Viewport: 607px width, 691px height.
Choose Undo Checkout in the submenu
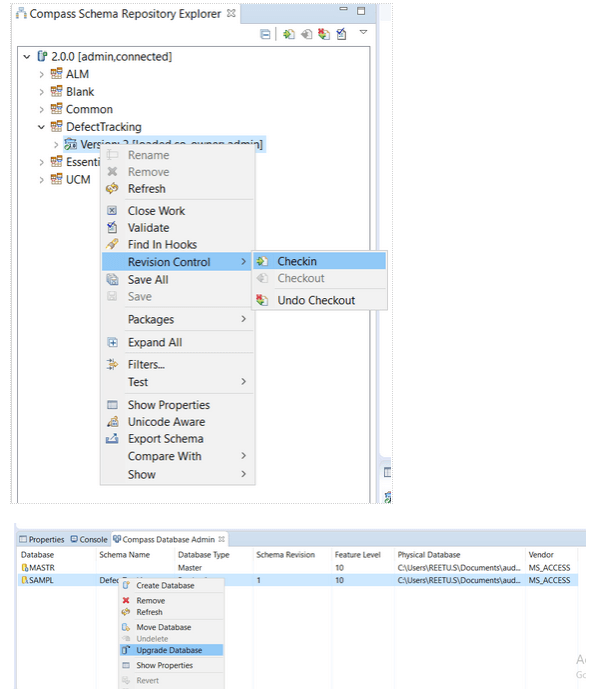pyautogui.click(x=320, y=301)
